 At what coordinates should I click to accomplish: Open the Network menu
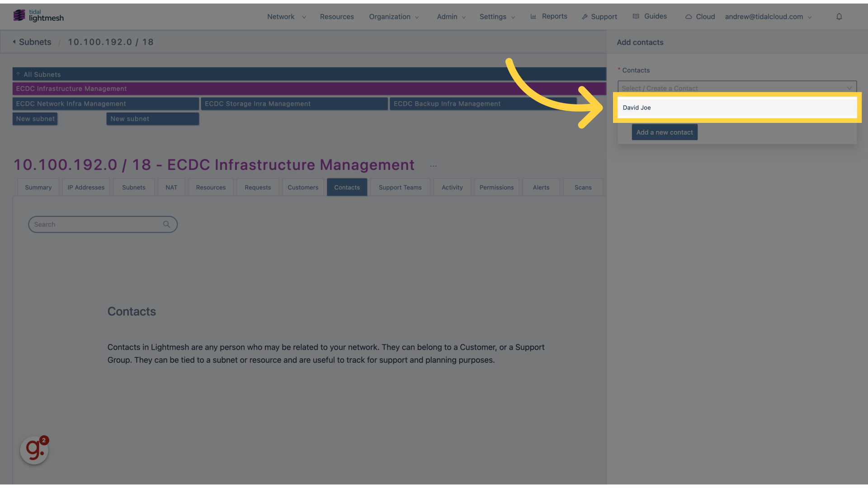point(287,17)
